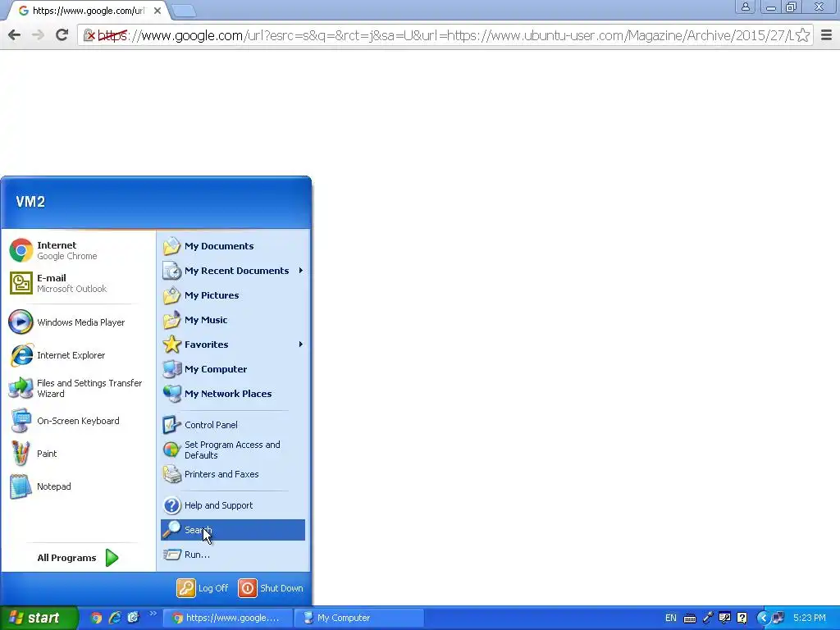Open My Network Places

tap(233, 394)
